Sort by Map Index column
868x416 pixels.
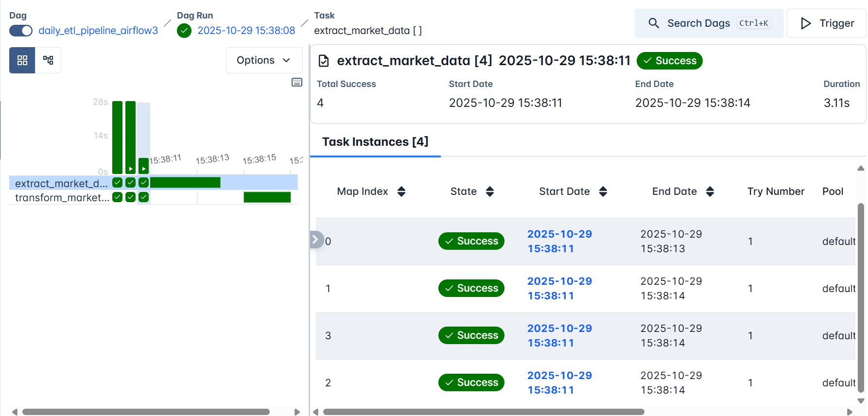[x=401, y=191]
